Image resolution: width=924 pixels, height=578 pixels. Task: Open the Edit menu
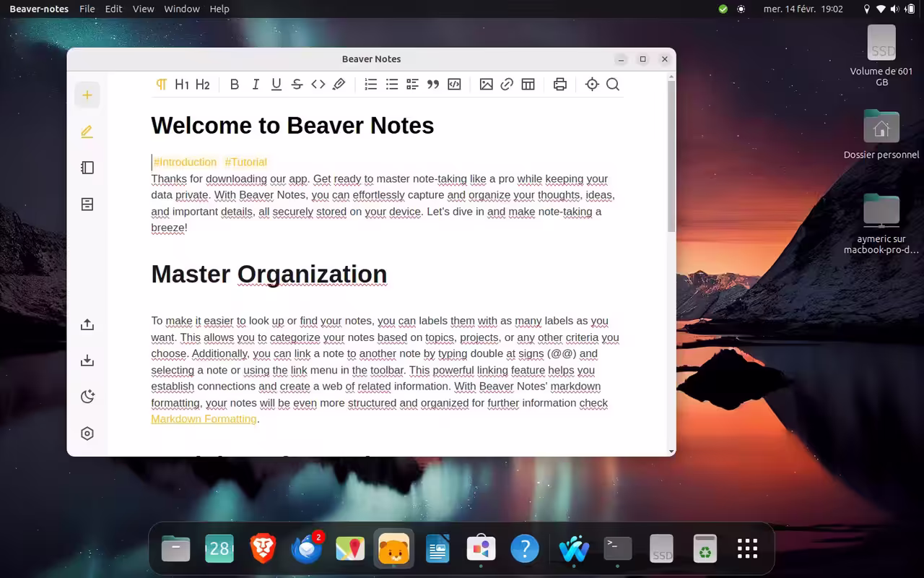(113, 9)
